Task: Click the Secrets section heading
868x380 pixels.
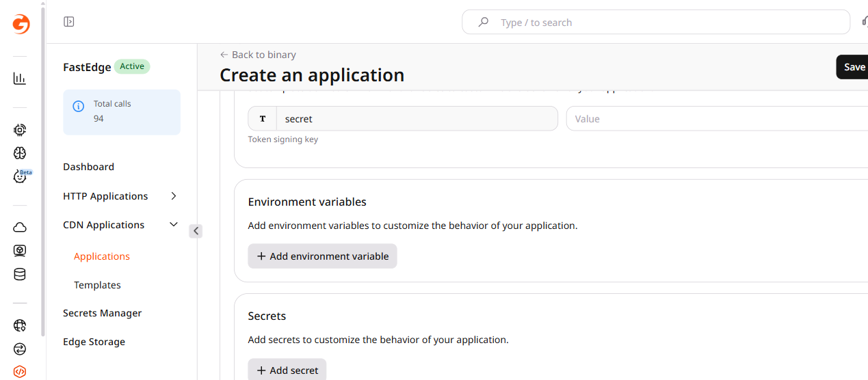Action: click(x=267, y=316)
